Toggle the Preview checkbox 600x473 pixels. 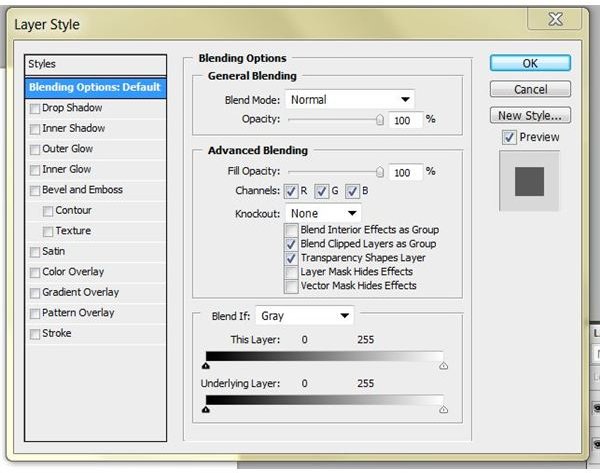pos(509,137)
